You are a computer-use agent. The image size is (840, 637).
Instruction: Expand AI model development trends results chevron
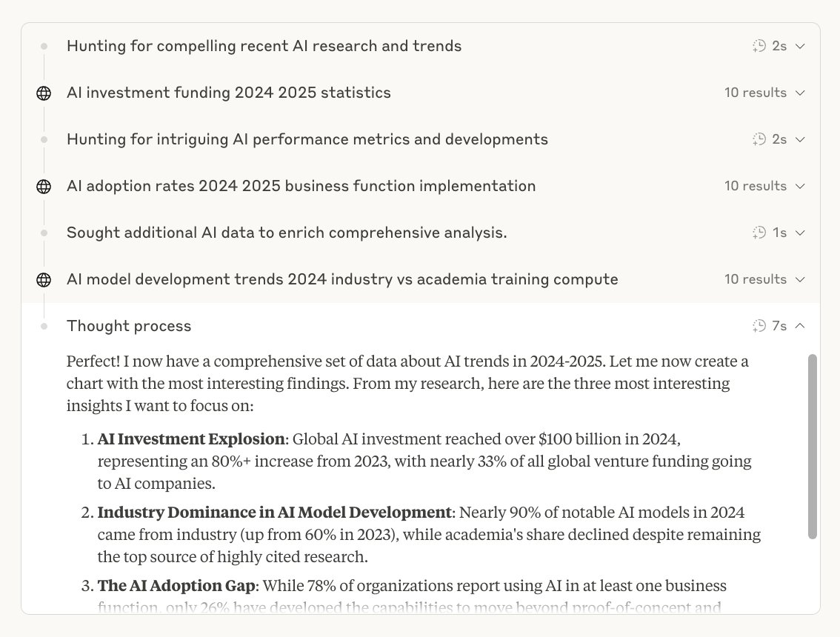point(800,280)
